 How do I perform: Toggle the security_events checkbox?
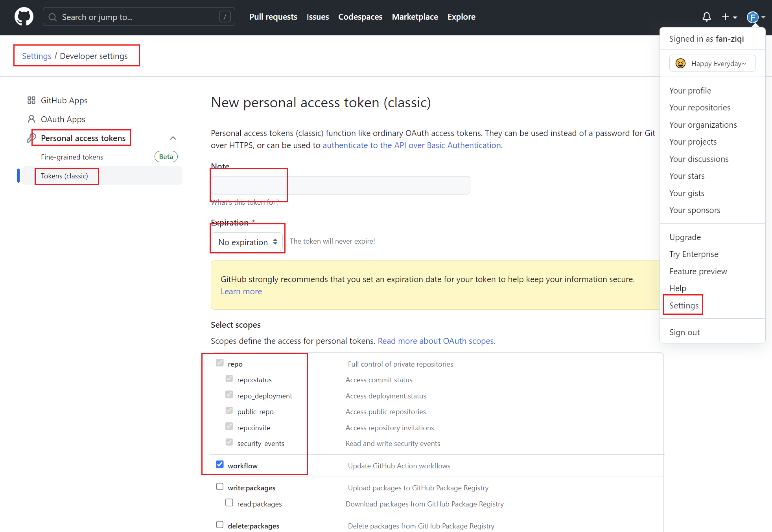pos(229,442)
